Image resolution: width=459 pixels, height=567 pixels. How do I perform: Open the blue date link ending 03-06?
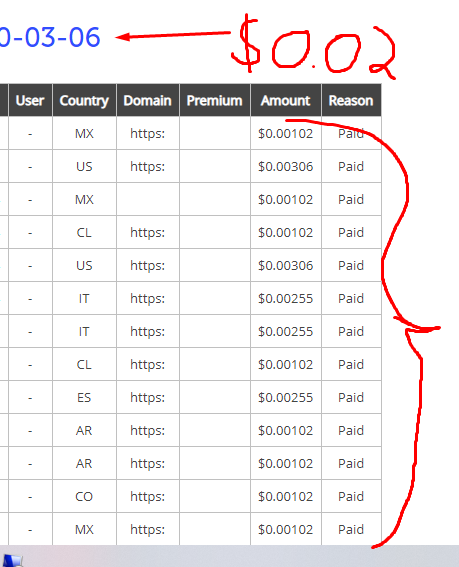pyautogui.click(x=50, y=37)
